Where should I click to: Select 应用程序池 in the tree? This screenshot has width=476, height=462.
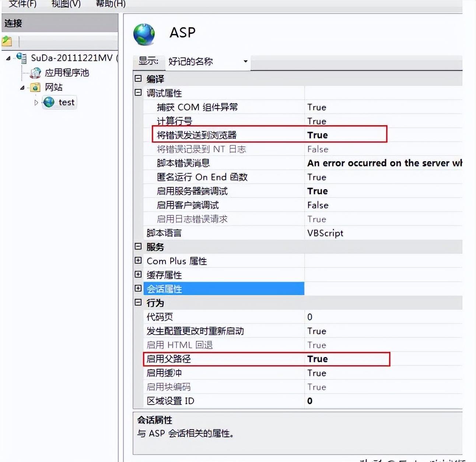click(x=67, y=73)
